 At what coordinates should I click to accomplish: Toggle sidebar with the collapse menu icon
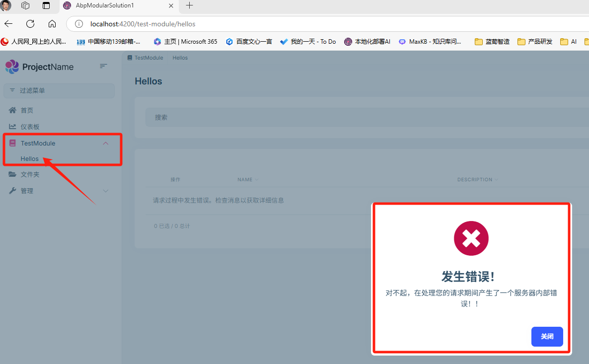103,66
